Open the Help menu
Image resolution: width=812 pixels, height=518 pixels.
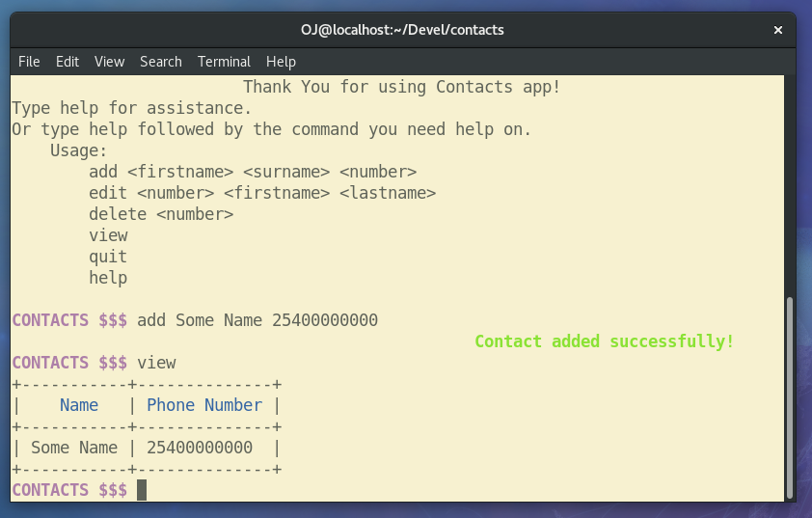[x=281, y=62]
